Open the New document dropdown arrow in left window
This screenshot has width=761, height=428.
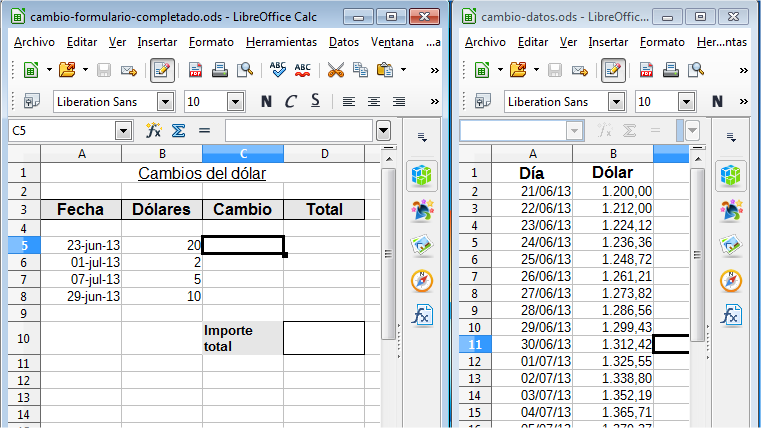pyautogui.click(x=49, y=70)
